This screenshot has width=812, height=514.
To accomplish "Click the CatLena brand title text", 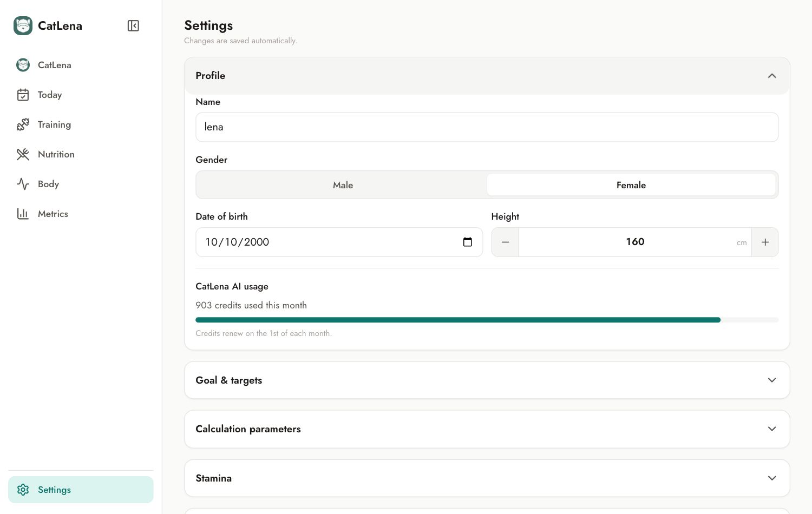I will click(60, 25).
